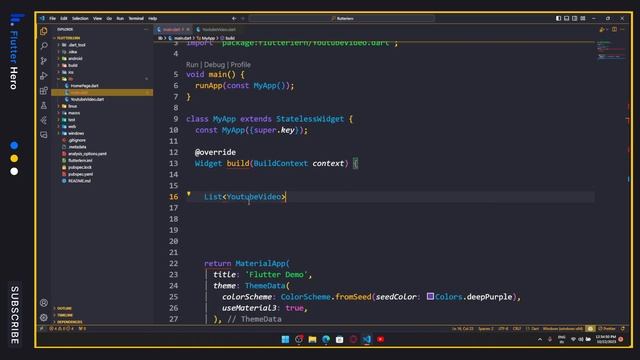Click the Visual Studio Code taskbar icon
This screenshot has height=360, width=640.
(367, 339)
